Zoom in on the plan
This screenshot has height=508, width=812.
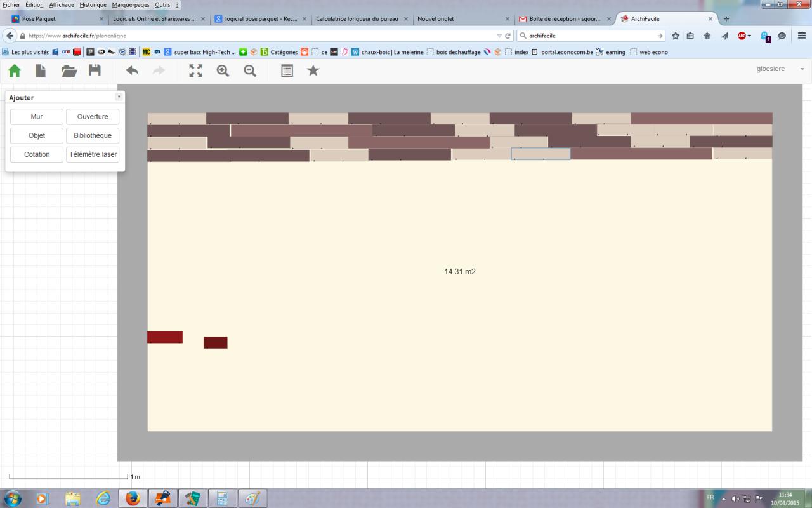tap(223, 70)
